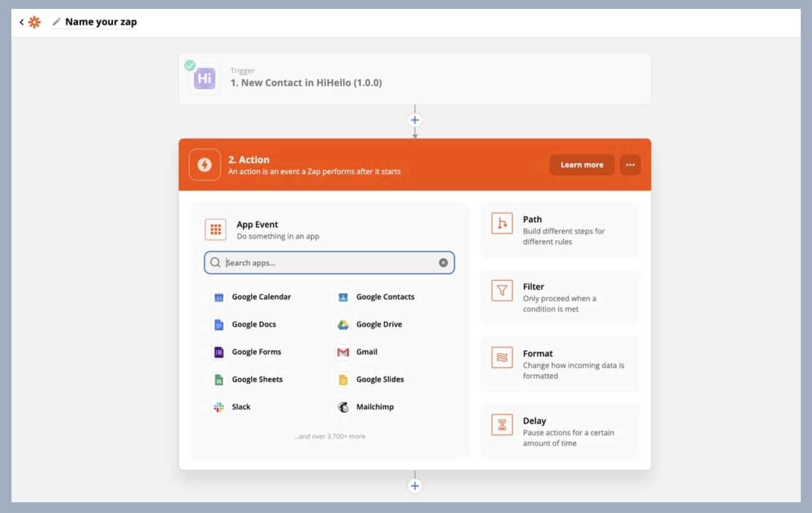Choose the Google Calendar icon
The width and height of the screenshot is (812, 513).
(x=219, y=297)
